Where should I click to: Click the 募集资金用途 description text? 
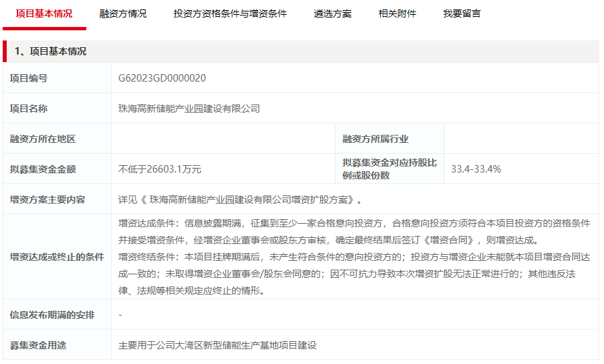click(x=217, y=345)
